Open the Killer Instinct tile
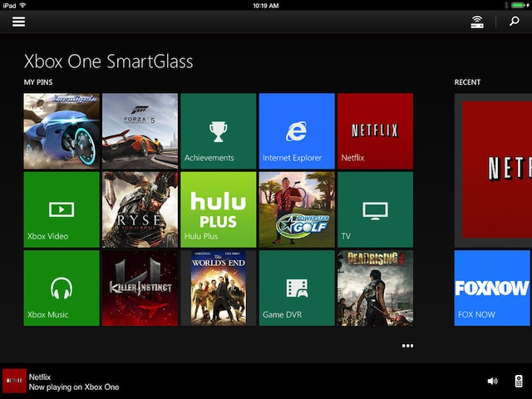 (x=140, y=288)
